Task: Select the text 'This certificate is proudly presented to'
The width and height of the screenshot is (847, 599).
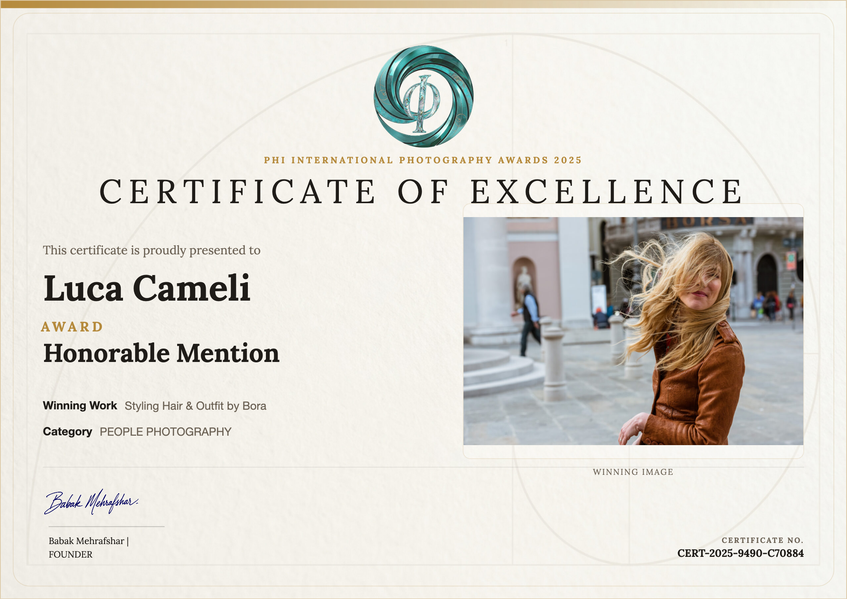Action: tap(152, 250)
